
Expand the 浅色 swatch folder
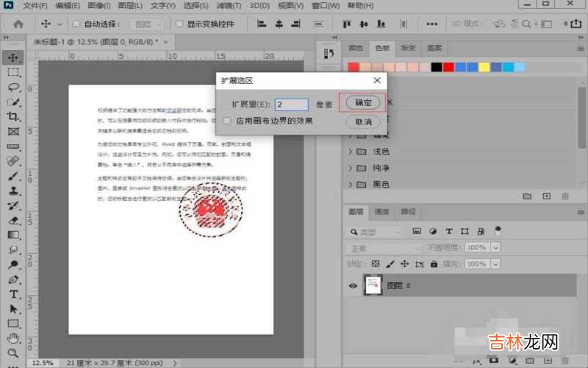pyautogui.click(x=350, y=152)
